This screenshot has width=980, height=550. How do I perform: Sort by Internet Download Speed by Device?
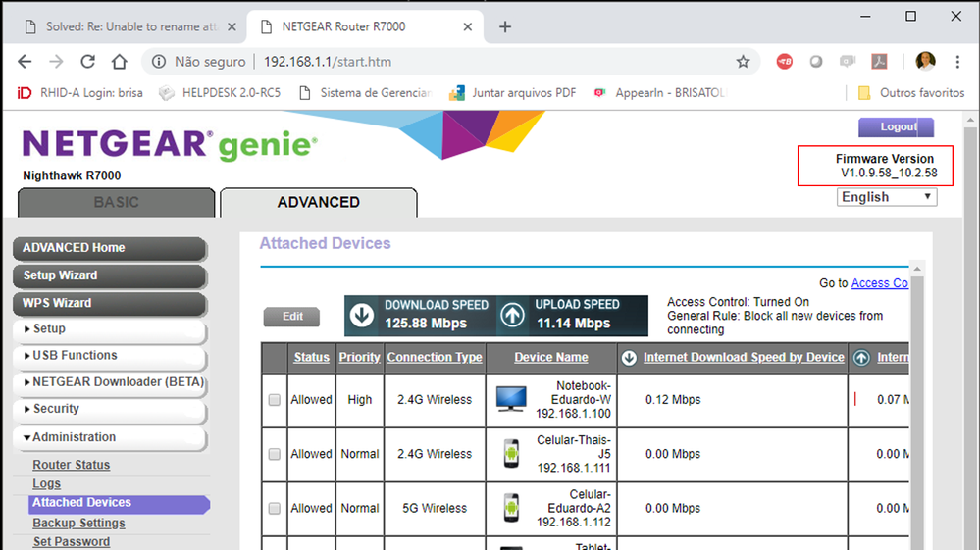point(744,357)
